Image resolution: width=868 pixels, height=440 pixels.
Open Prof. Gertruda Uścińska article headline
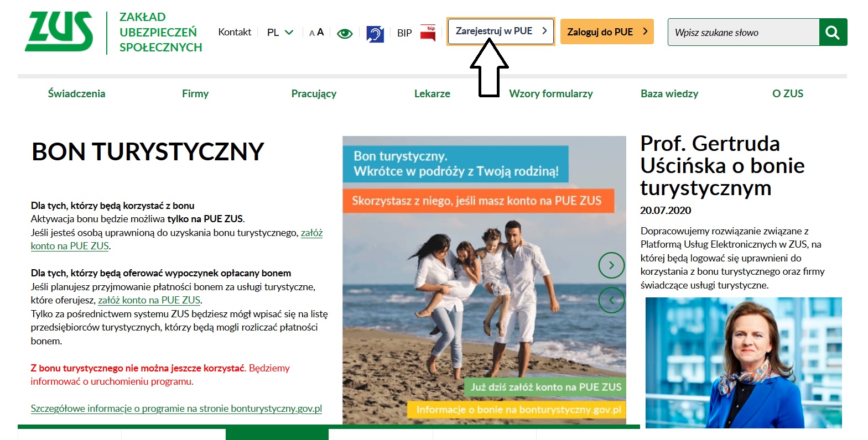point(723,166)
